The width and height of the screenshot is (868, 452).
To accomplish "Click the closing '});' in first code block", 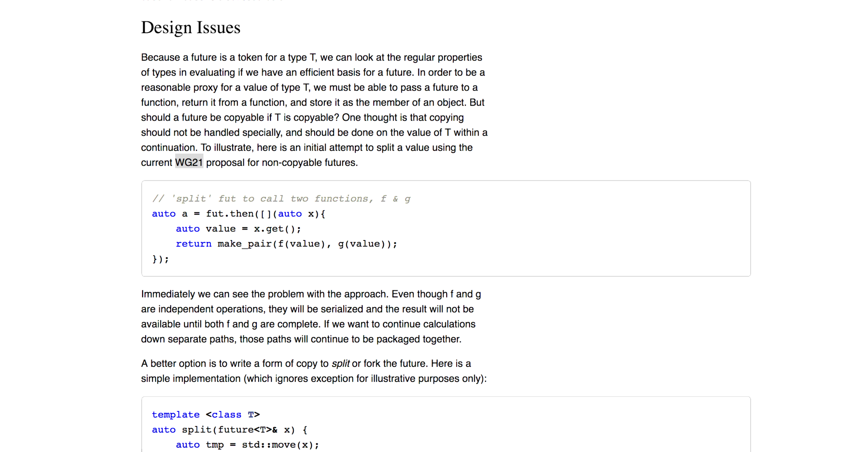I will click(161, 259).
